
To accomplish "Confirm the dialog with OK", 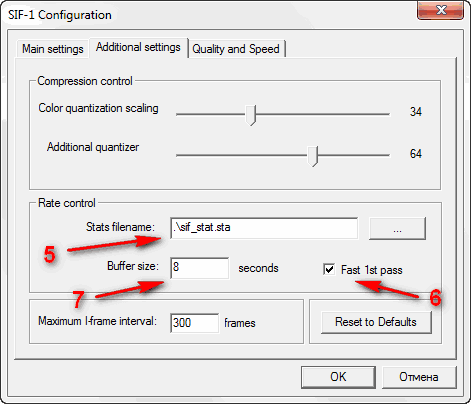I will [338, 377].
